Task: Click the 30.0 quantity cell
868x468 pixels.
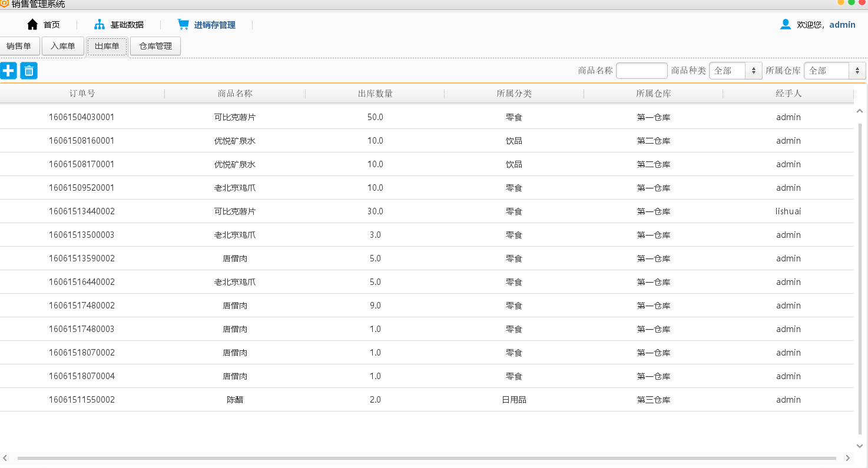Action: coord(375,211)
